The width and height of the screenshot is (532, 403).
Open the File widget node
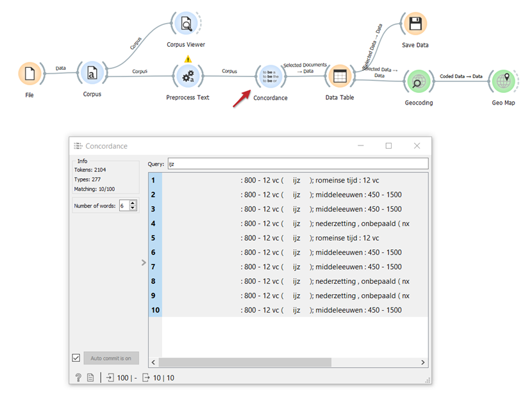(29, 74)
